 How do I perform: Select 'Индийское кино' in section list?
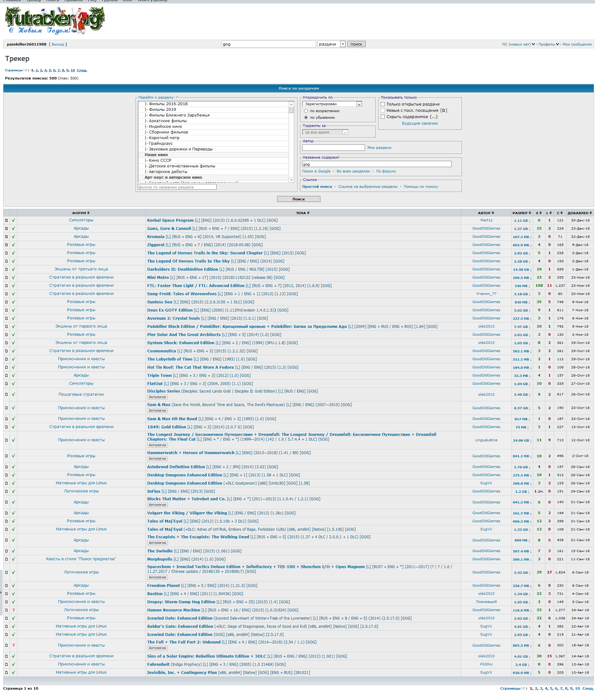click(213, 127)
